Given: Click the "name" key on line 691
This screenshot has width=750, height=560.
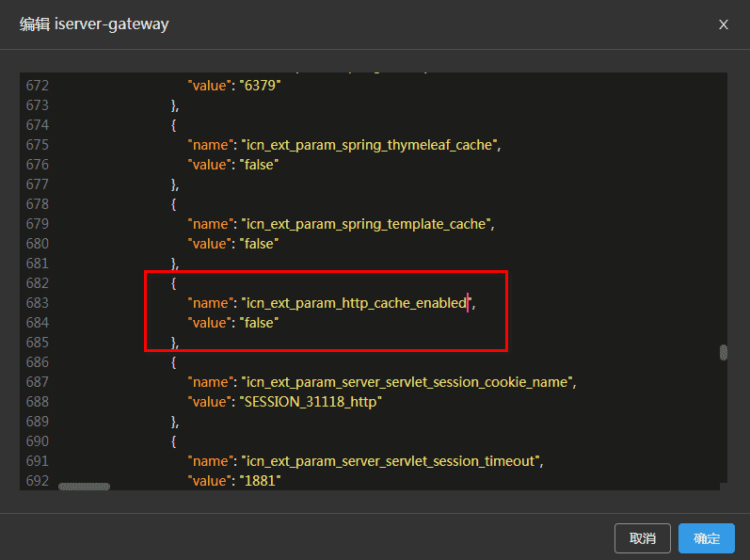Looking at the screenshot, I should (211, 461).
